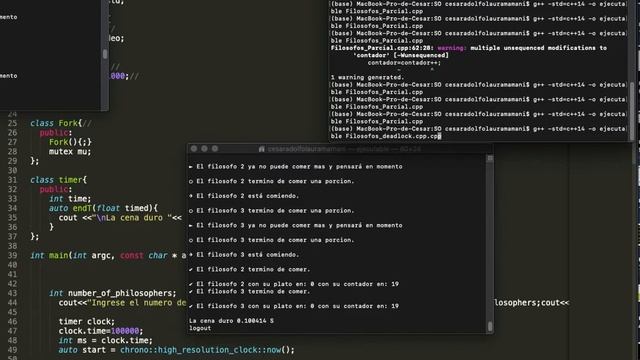This screenshot has width=640, height=360.
Task: Click 'auto endT(float timed){' line
Action: pos(103,208)
